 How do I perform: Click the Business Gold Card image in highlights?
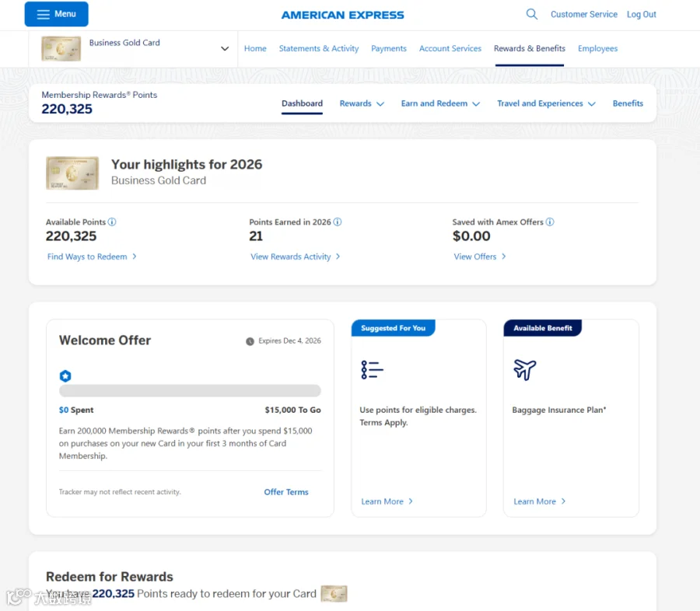coord(72,173)
